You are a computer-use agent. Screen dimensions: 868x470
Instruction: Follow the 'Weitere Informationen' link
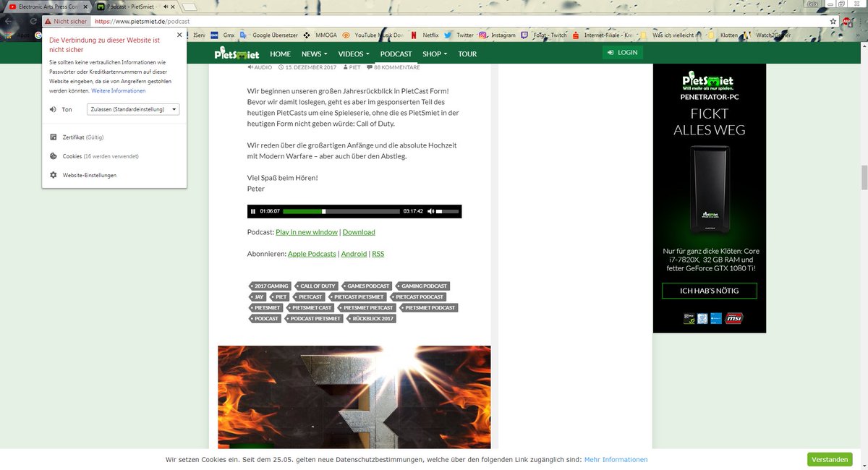click(118, 90)
